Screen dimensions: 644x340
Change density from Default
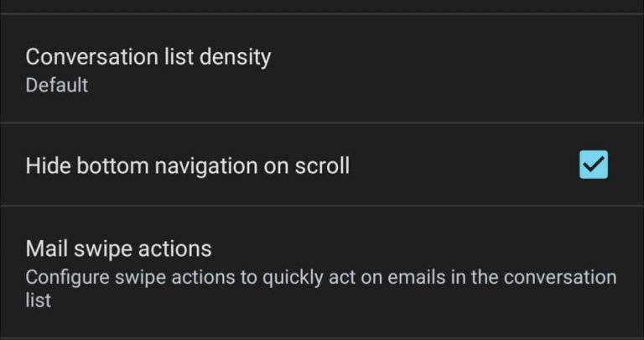[x=322, y=70]
